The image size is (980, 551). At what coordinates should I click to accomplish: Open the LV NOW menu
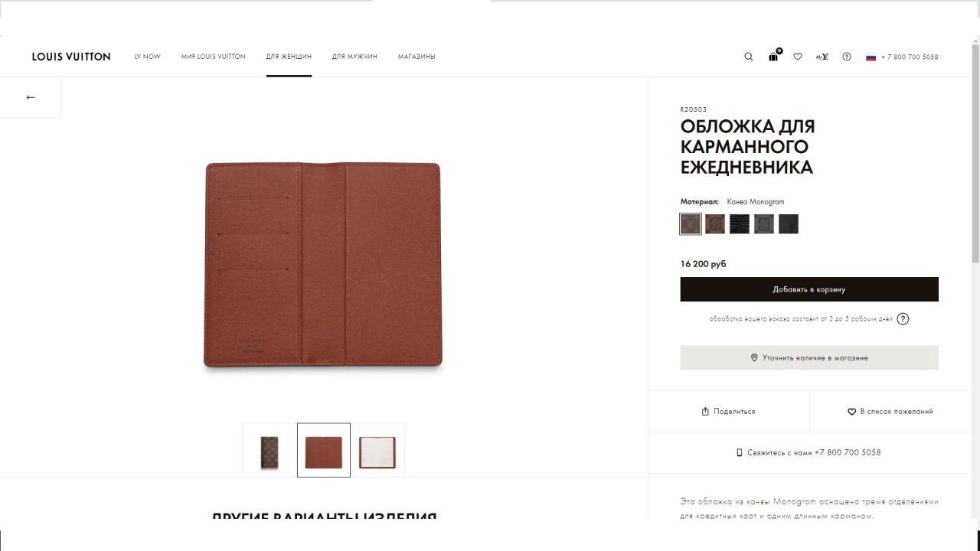pyautogui.click(x=148, y=57)
